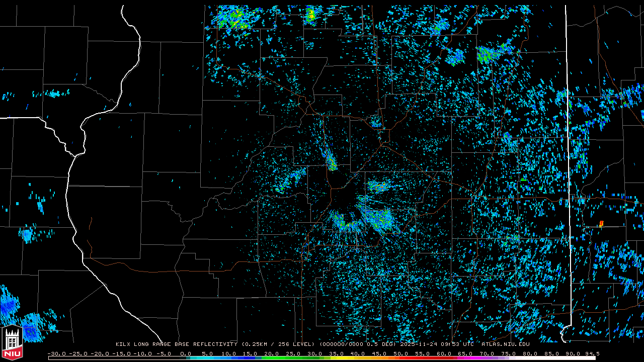This screenshot has height=362, width=644.
Task: Click the red-orange high reflectivity echo
Action: click(601, 223)
